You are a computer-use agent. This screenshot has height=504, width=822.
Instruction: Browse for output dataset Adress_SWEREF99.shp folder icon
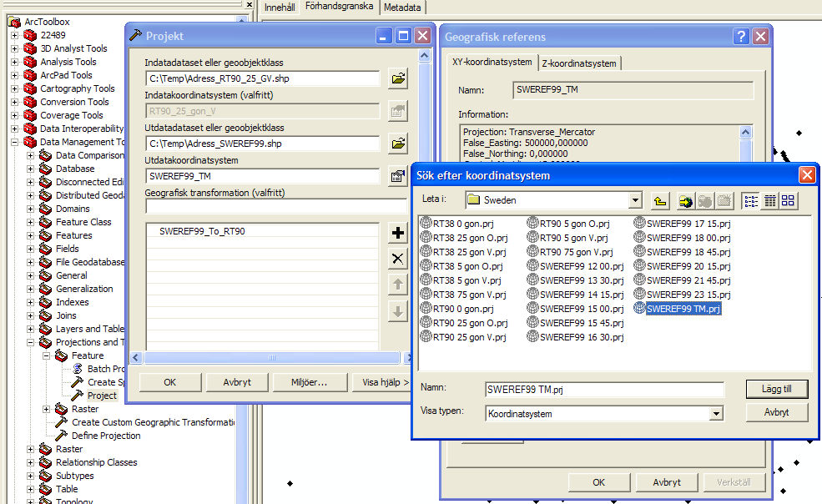click(x=398, y=144)
